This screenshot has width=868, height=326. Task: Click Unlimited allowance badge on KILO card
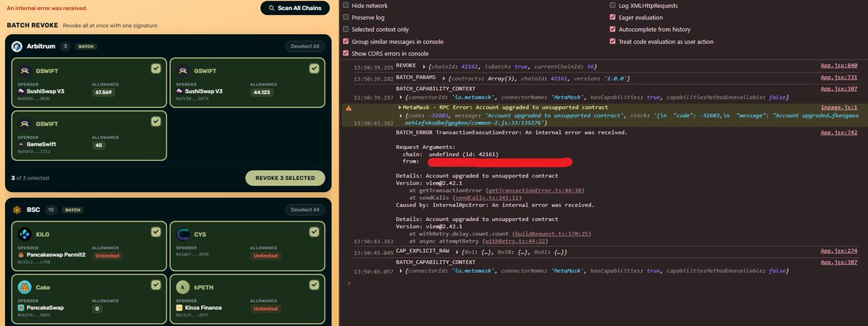pyautogui.click(x=107, y=256)
